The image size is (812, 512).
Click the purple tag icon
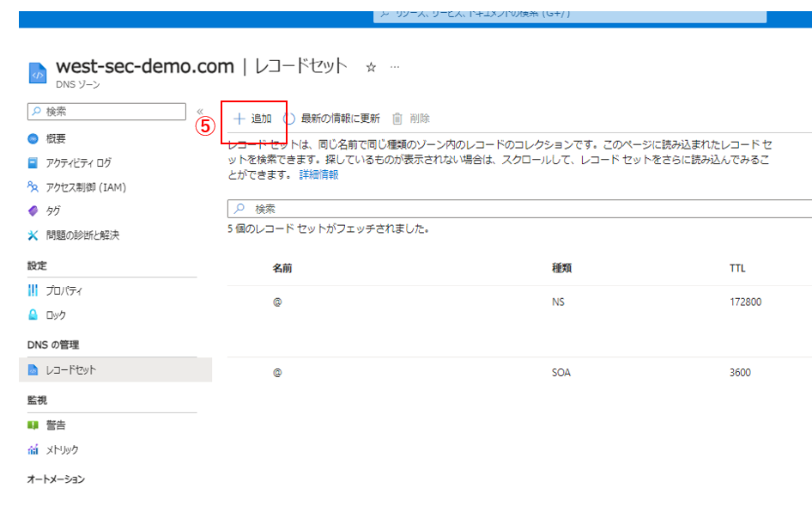click(33, 211)
